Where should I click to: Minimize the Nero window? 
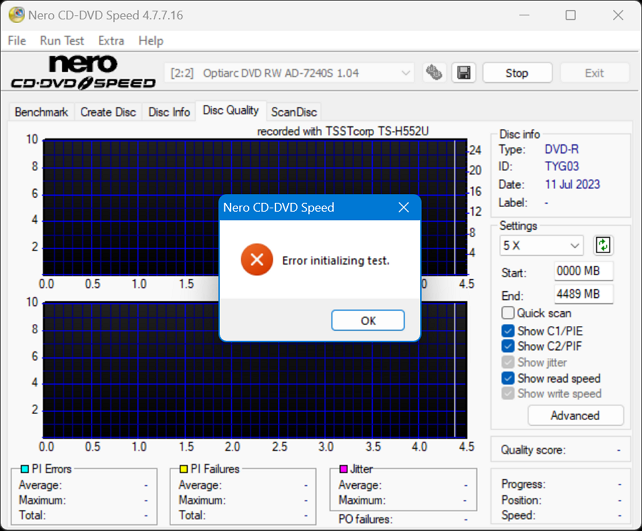pyautogui.click(x=524, y=15)
